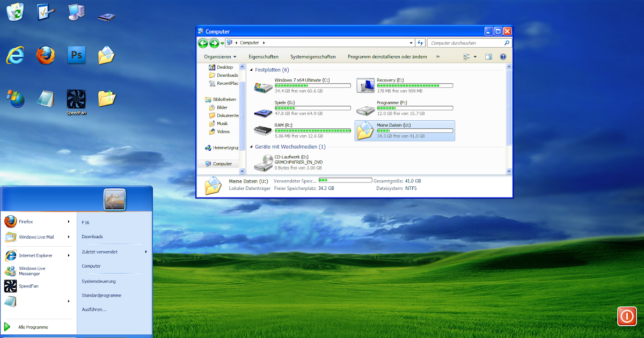Select the desktop drive icon in the top row
644x338 pixels.
click(107, 16)
